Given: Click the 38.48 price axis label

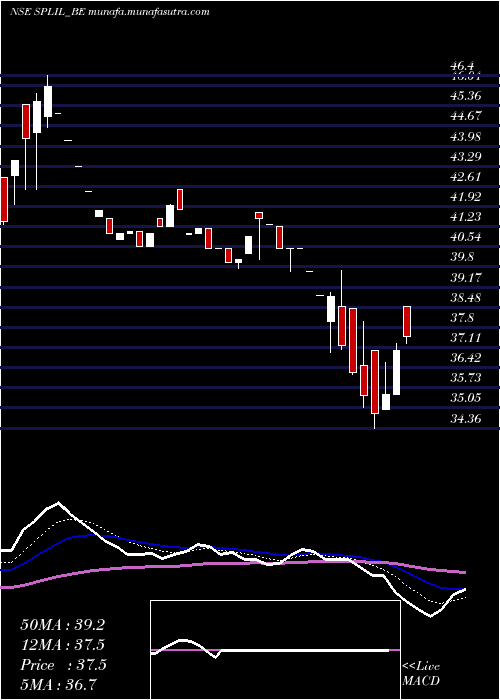Looking at the screenshot, I should click(x=466, y=297).
